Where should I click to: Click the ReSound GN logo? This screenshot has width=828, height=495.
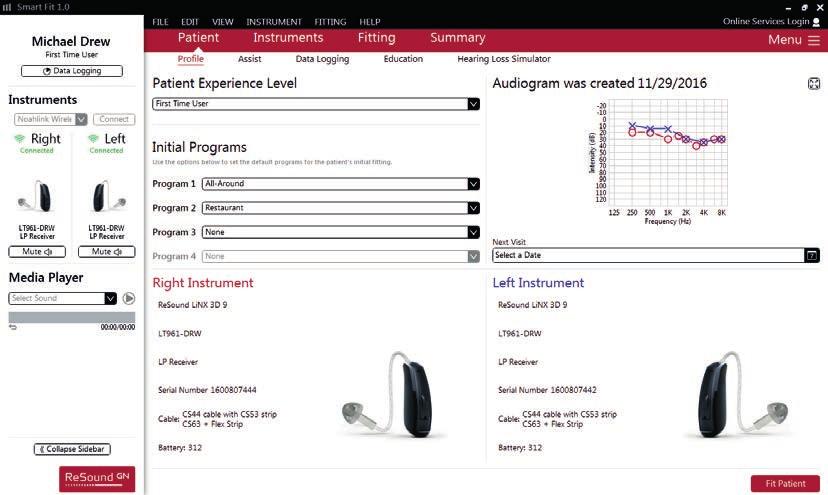tap(97, 479)
